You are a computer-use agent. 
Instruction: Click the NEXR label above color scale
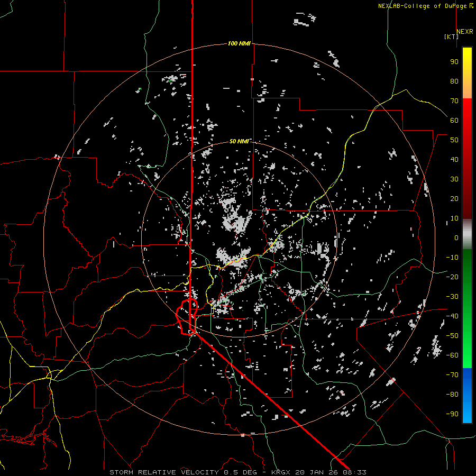(x=465, y=32)
